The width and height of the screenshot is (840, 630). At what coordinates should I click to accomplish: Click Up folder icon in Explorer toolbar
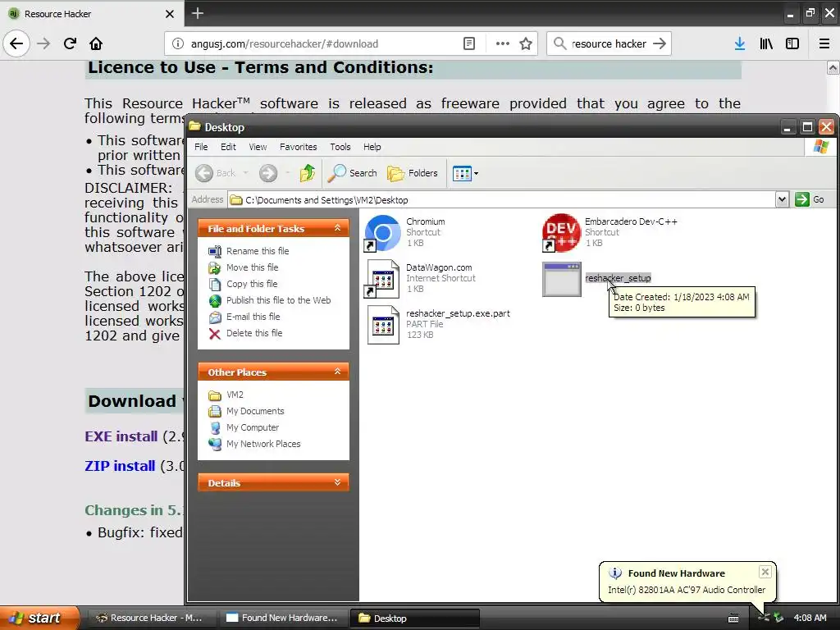tap(308, 173)
